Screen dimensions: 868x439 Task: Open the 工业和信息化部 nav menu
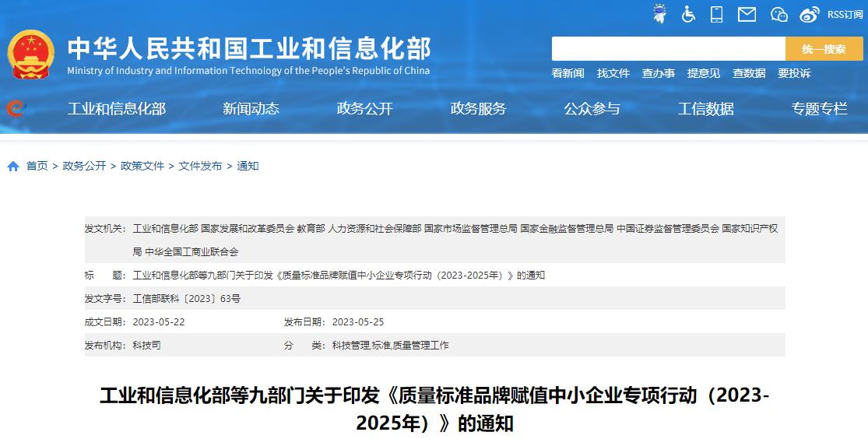coord(117,109)
